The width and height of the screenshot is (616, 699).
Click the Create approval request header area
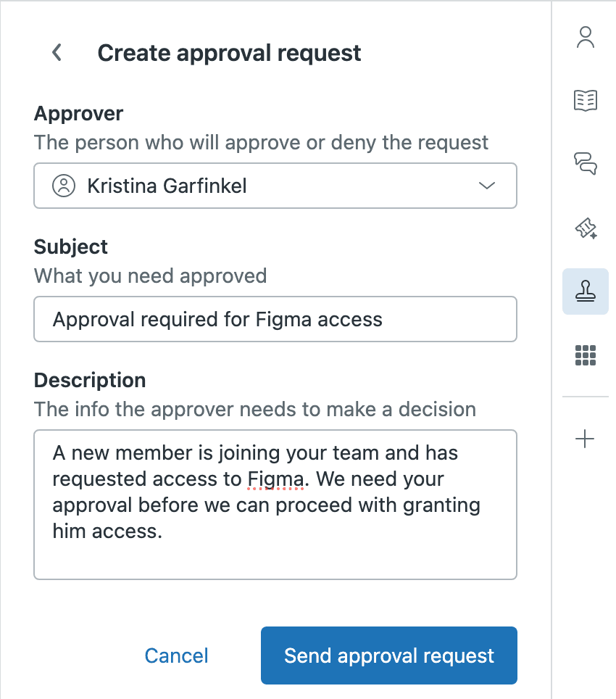coord(229,52)
